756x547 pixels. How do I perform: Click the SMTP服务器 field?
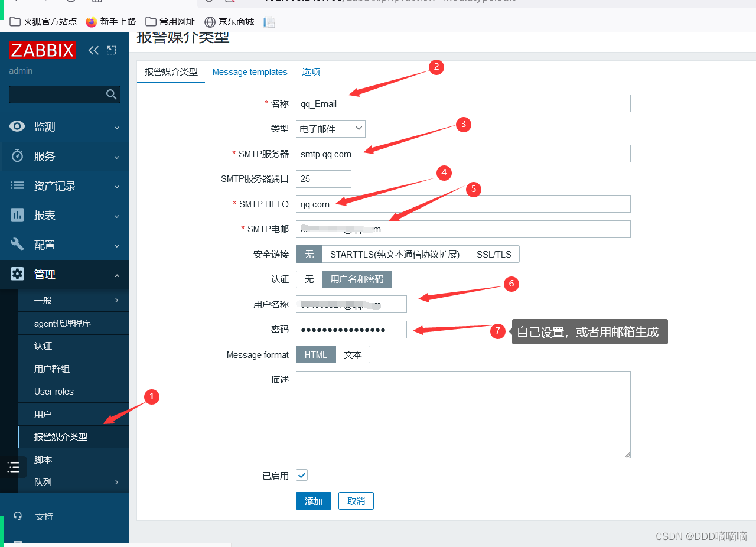click(x=463, y=154)
